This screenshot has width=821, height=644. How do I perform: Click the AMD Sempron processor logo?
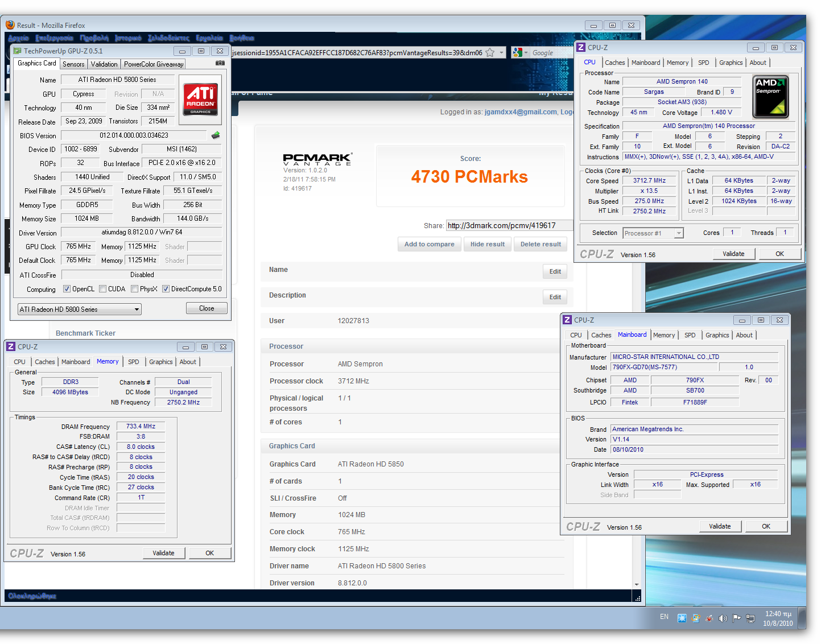(771, 96)
